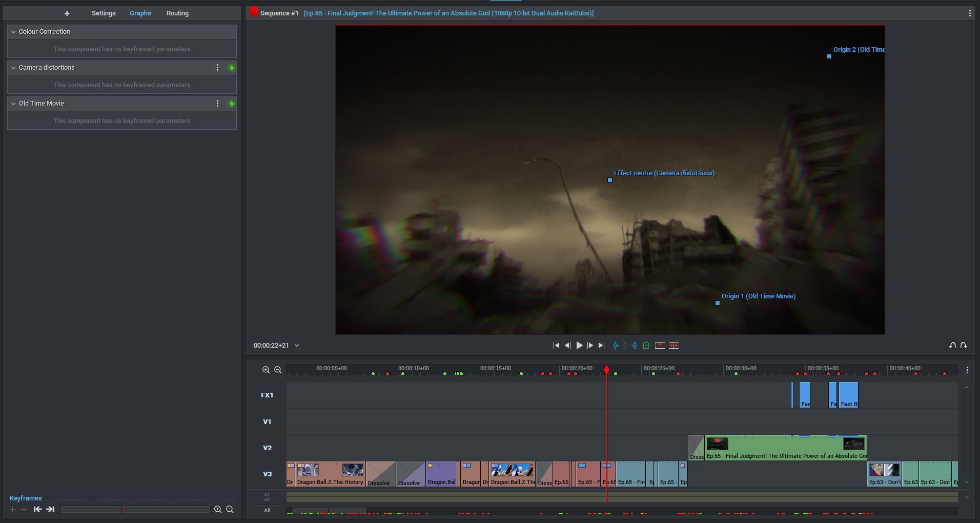
Task: Click the mark-out point icon
Action: tap(635, 346)
